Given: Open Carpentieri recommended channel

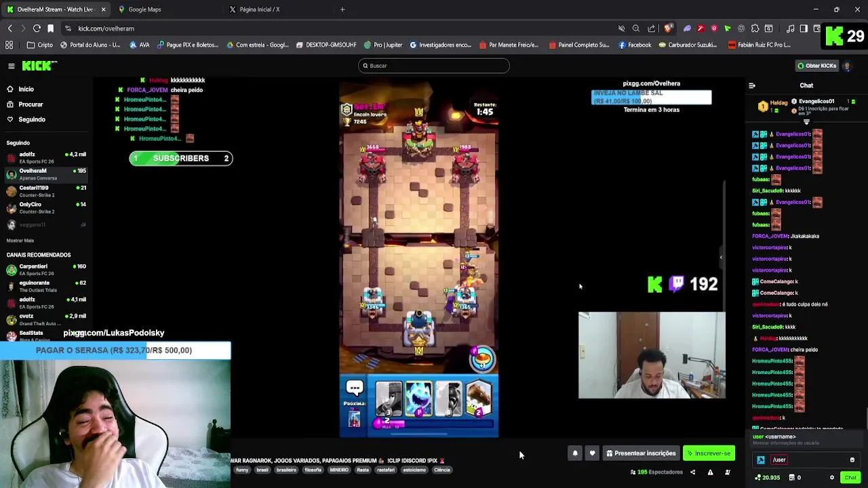Looking at the screenshot, I should (46, 270).
